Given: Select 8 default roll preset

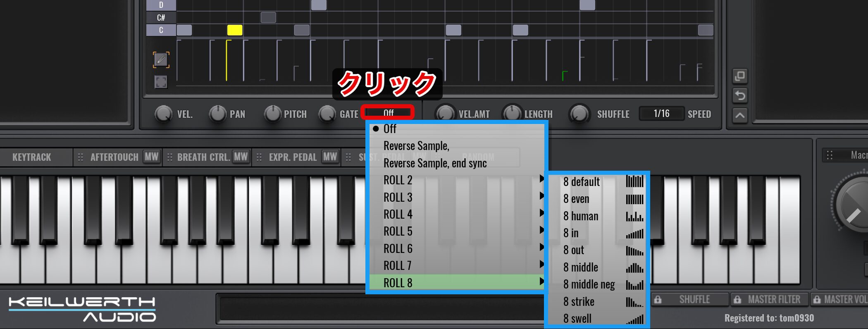Looking at the screenshot, I should coord(597,182).
